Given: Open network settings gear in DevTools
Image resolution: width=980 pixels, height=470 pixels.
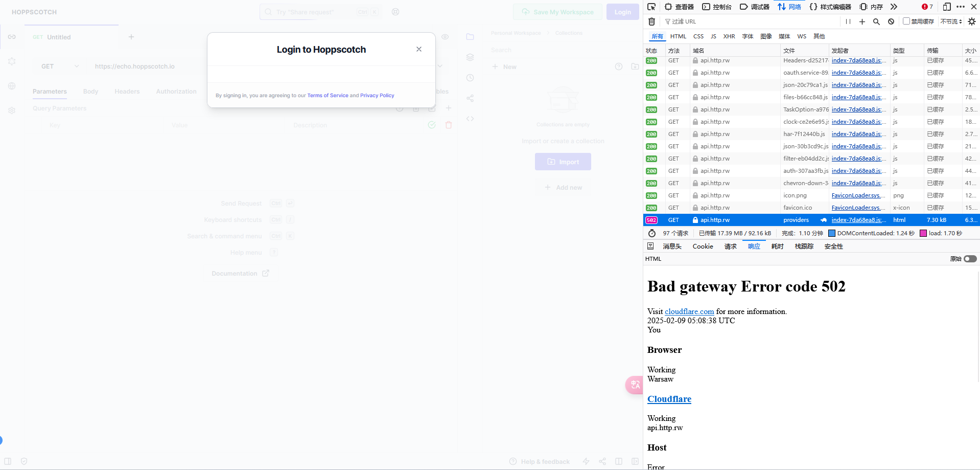Looking at the screenshot, I should tap(972, 21).
